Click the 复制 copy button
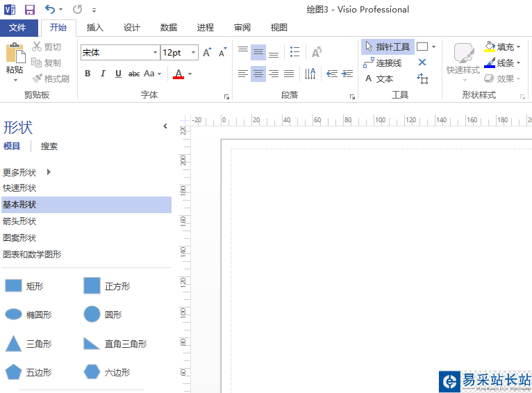 point(46,62)
